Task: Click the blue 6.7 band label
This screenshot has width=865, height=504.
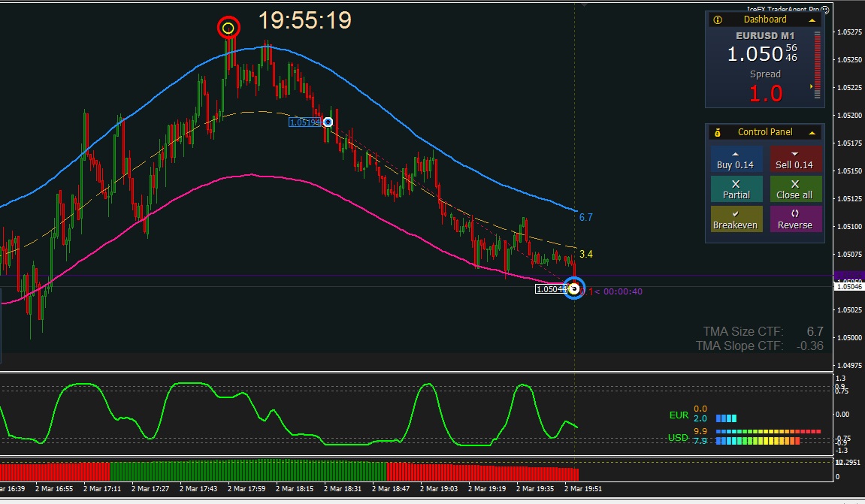Action: tap(586, 217)
